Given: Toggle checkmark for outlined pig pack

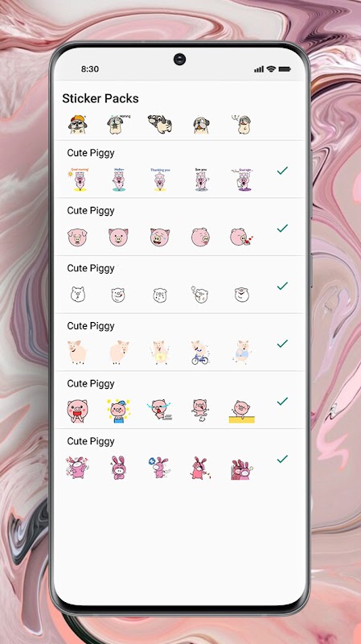Looking at the screenshot, I should click(282, 286).
